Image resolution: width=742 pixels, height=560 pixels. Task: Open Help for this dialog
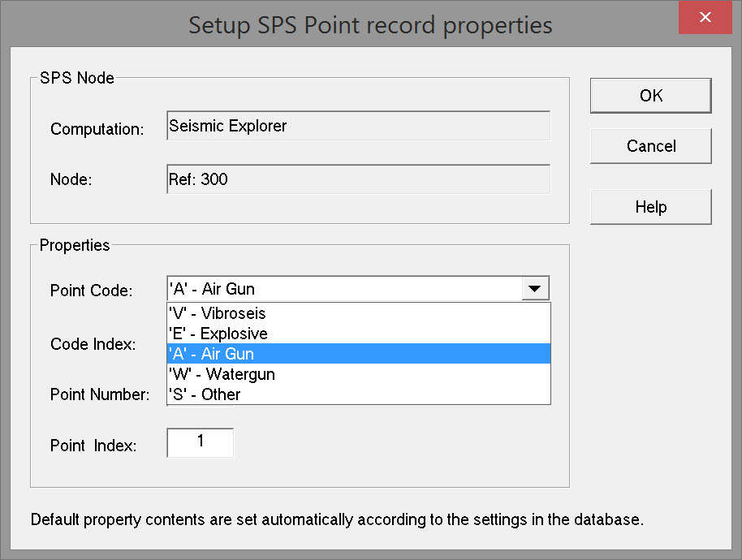(650, 207)
